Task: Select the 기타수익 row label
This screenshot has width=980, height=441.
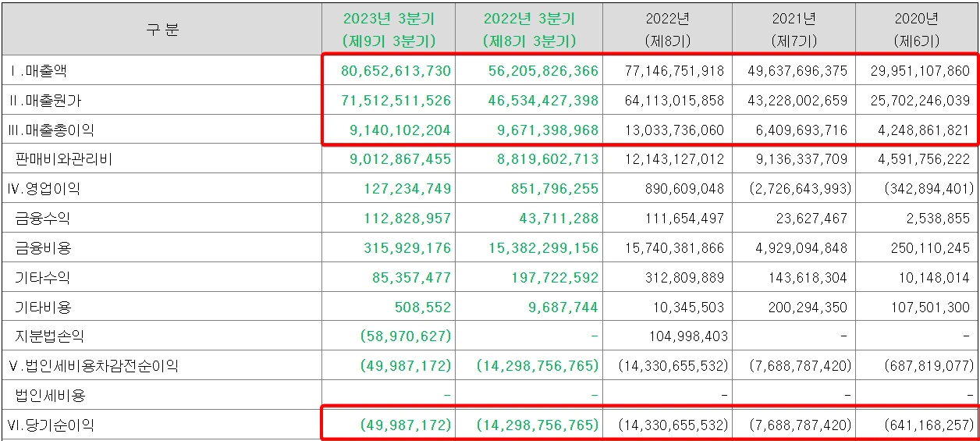Action: point(43,278)
